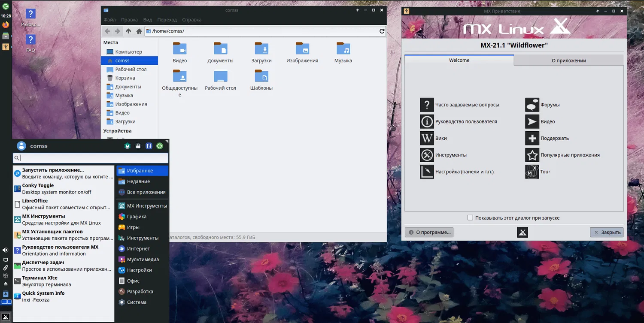Click the 'О программе...' button
644x323 pixels.
click(x=429, y=232)
